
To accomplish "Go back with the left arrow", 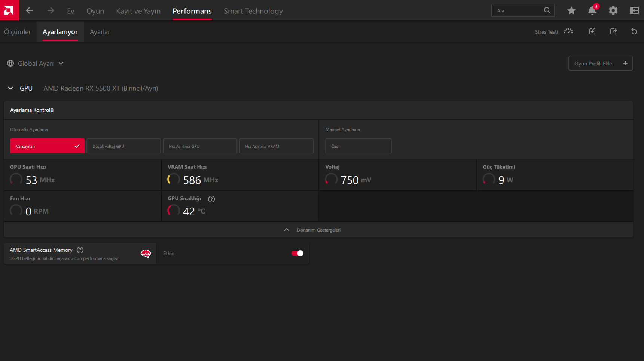I will (29, 11).
